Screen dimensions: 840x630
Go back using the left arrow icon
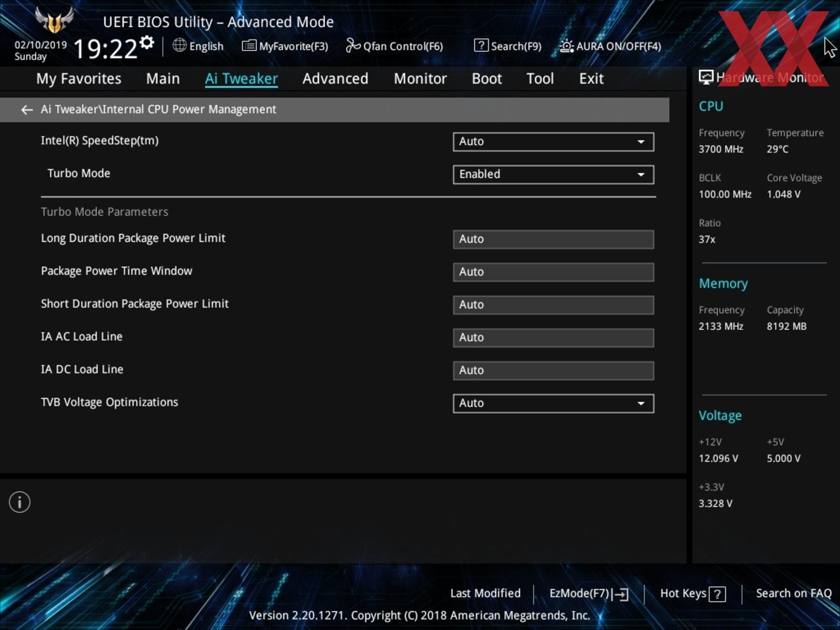pos(27,110)
